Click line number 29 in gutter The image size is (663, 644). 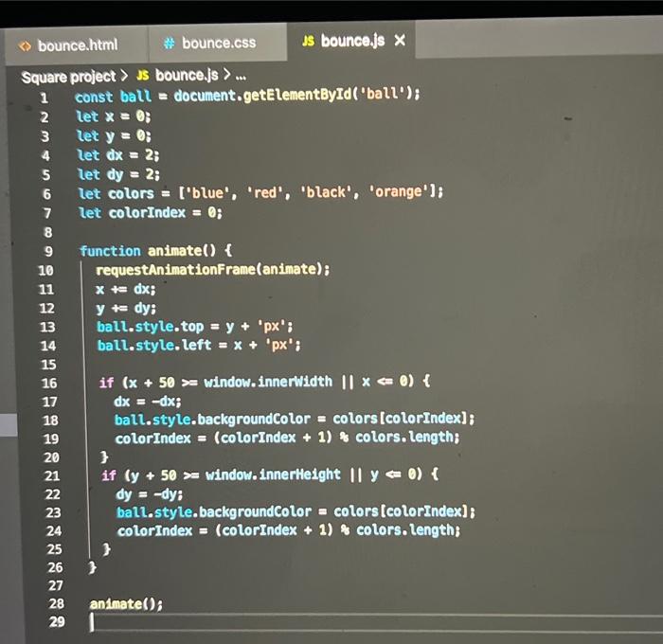pos(57,621)
